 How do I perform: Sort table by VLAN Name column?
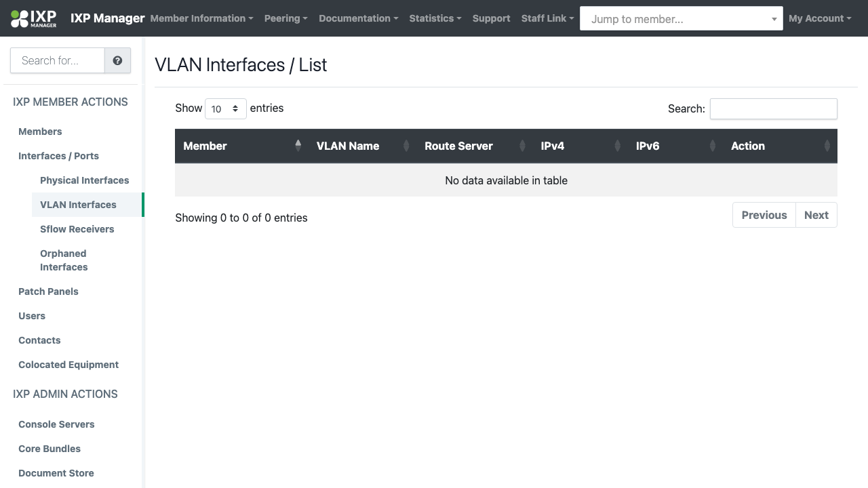362,146
